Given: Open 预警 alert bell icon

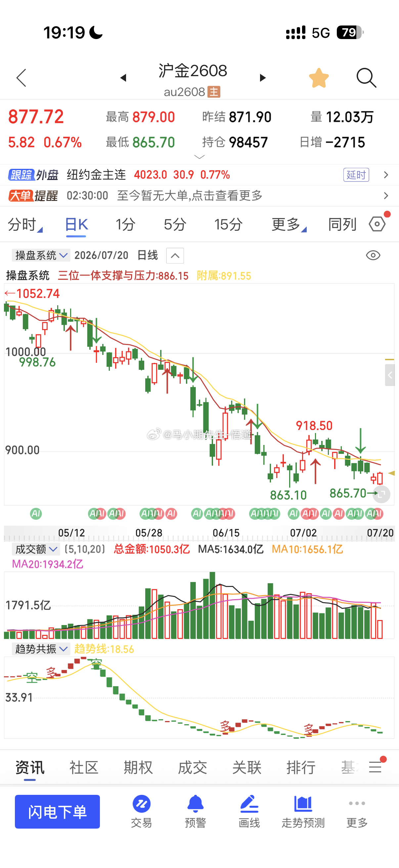Looking at the screenshot, I should [195, 811].
